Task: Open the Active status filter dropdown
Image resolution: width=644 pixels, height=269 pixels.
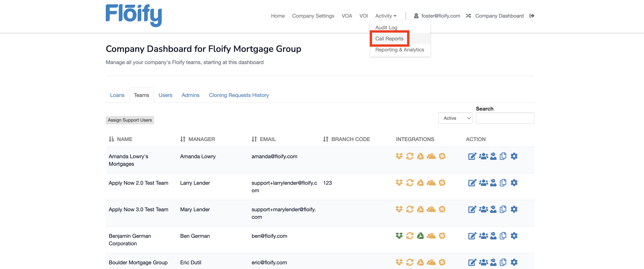Action: pyautogui.click(x=455, y=118)
